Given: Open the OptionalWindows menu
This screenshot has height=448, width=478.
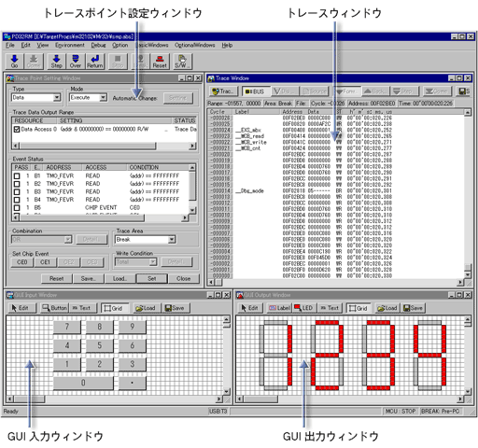Looking at the screenshot, I should [x=195, y=45].
